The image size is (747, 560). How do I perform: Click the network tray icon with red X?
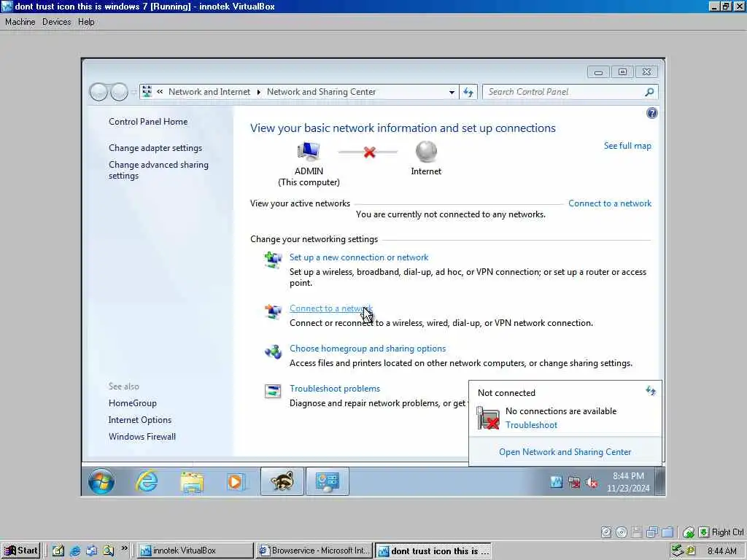574,483
